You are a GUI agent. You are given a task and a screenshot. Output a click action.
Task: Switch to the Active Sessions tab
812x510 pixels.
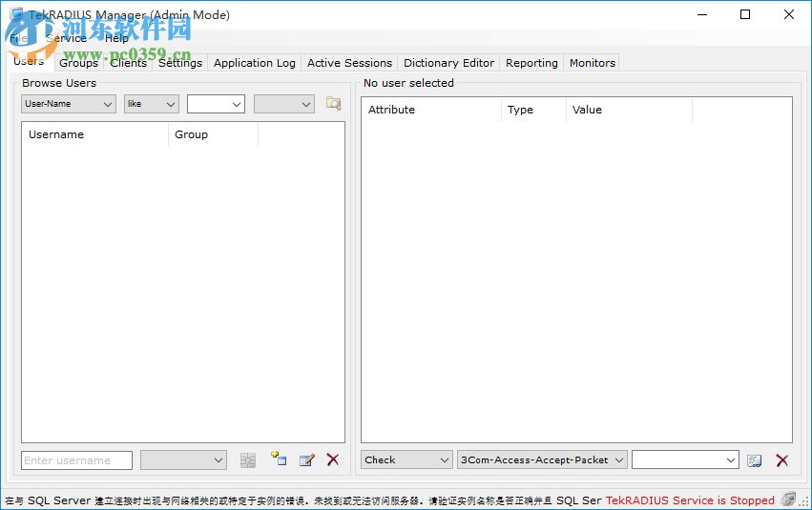(349, 63)
